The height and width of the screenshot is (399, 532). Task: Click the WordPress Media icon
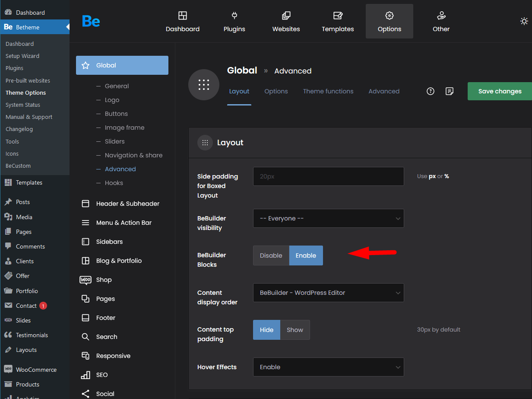click(8, 217)
